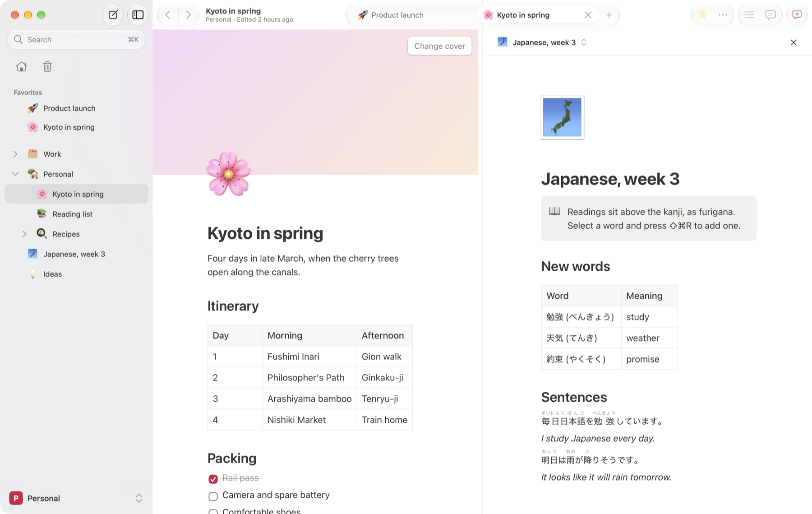This screenshot has height=514, width=812.
Task: Open the comments speech bubble icon
Action: [x=770, y=15]
